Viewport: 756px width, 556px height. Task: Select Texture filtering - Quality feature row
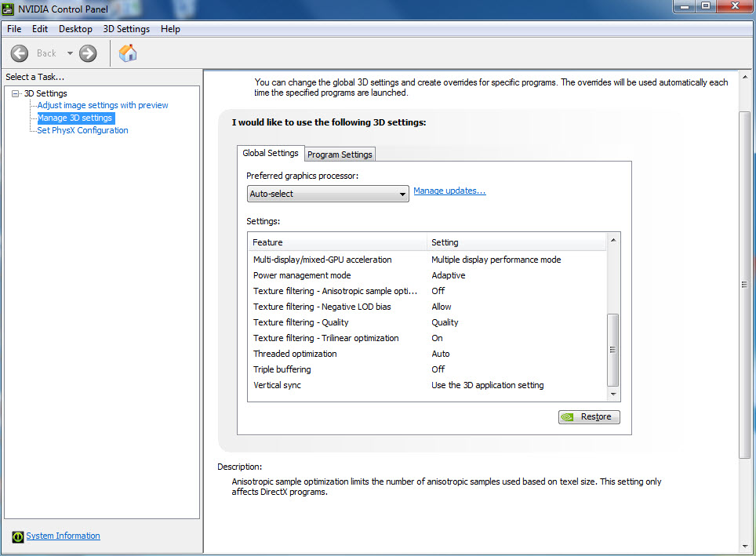pyautogui.click(x=427, y=322)
